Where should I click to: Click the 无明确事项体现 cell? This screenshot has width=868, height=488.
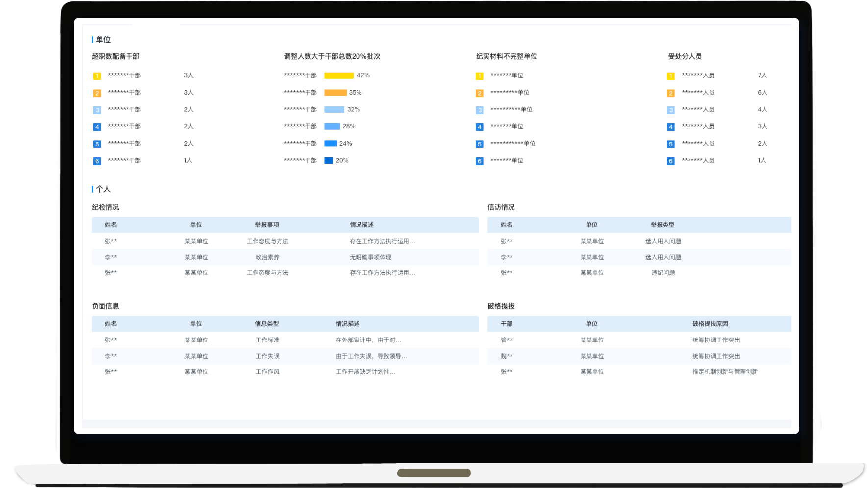coord(370,257)
